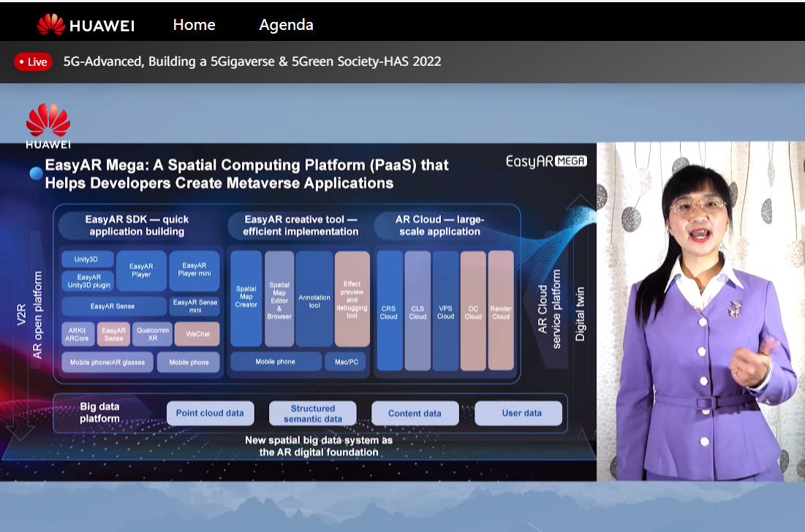
Task: Click the 'Big data platform' label
Action: coord(99,412)
